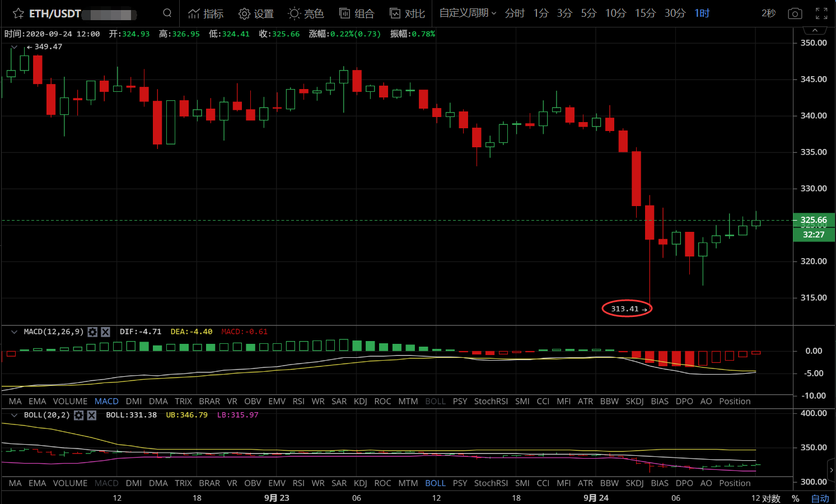Click the 32:27 countdown timer label
The image size is (836, 504).
click(814, 235)
